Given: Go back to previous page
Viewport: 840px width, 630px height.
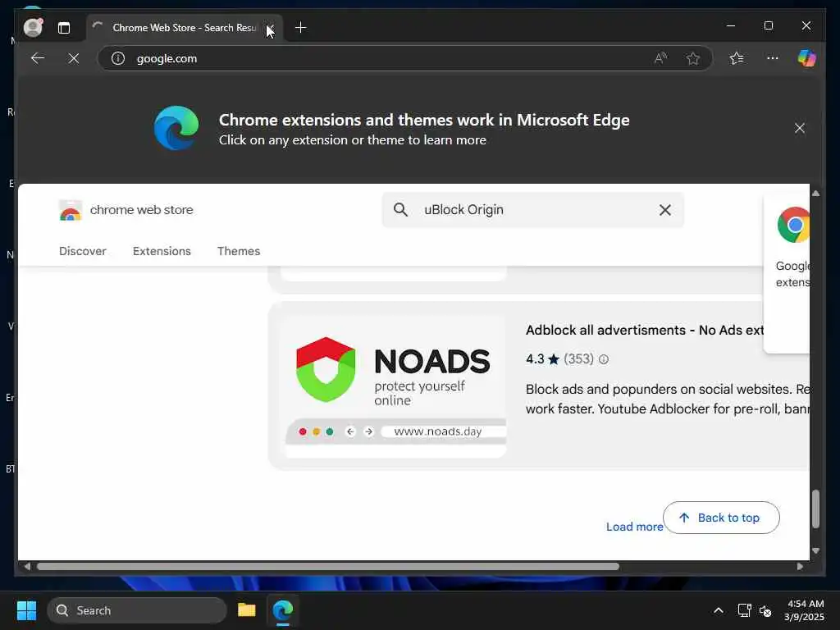Looking at the screenshot, I should [x=38, y=58].
